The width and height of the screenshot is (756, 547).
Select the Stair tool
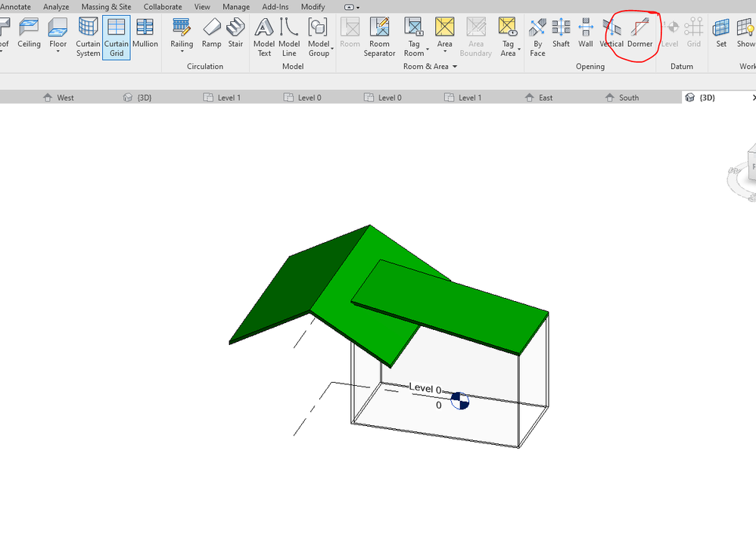click(235, 33)
